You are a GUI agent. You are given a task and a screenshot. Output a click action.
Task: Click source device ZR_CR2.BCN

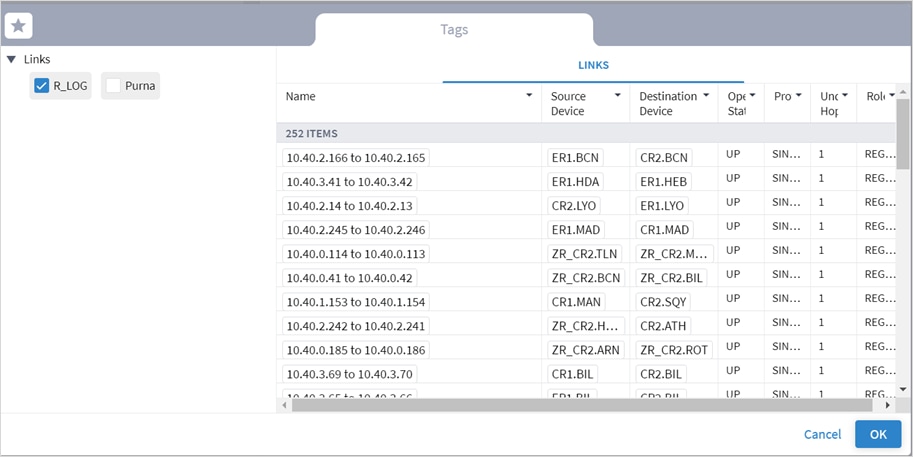[586, 278]
